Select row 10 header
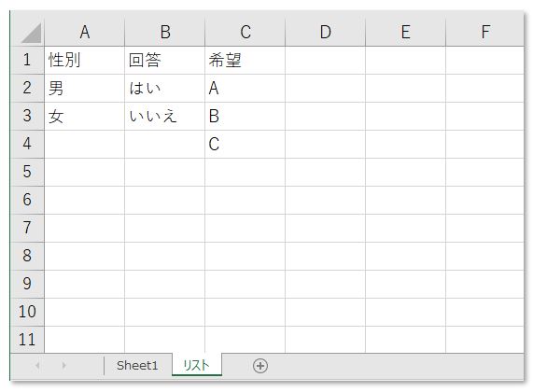 click(27, 312)
